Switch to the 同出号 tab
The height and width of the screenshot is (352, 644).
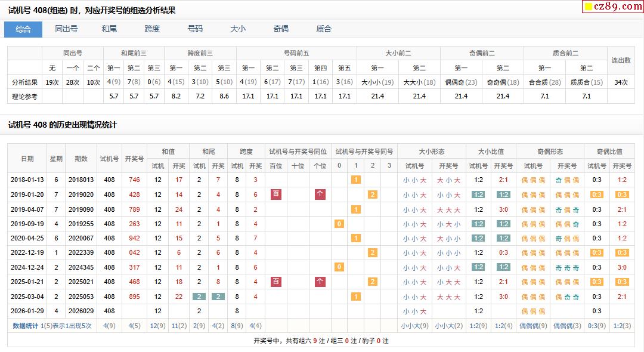[66, 29]
